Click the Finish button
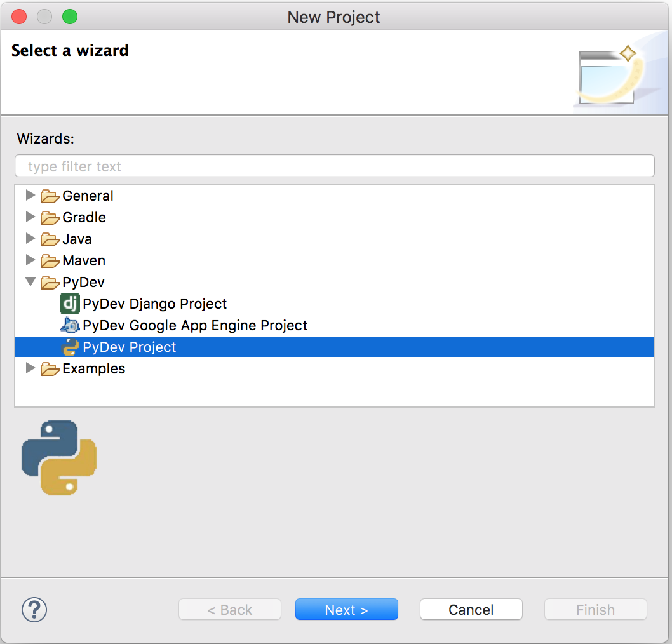This screenshot has width=672, height=644. pos(595,609)
